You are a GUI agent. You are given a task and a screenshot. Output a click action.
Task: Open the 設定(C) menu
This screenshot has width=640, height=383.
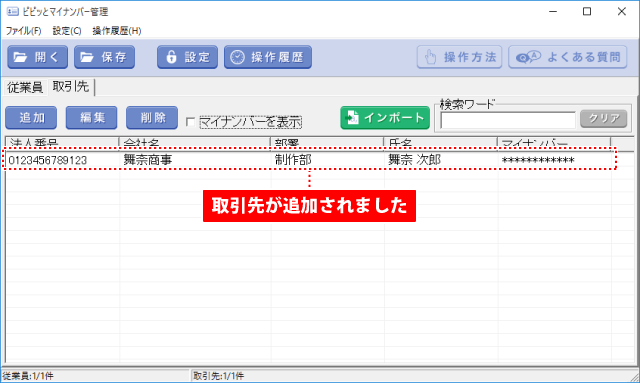(67, 31)
